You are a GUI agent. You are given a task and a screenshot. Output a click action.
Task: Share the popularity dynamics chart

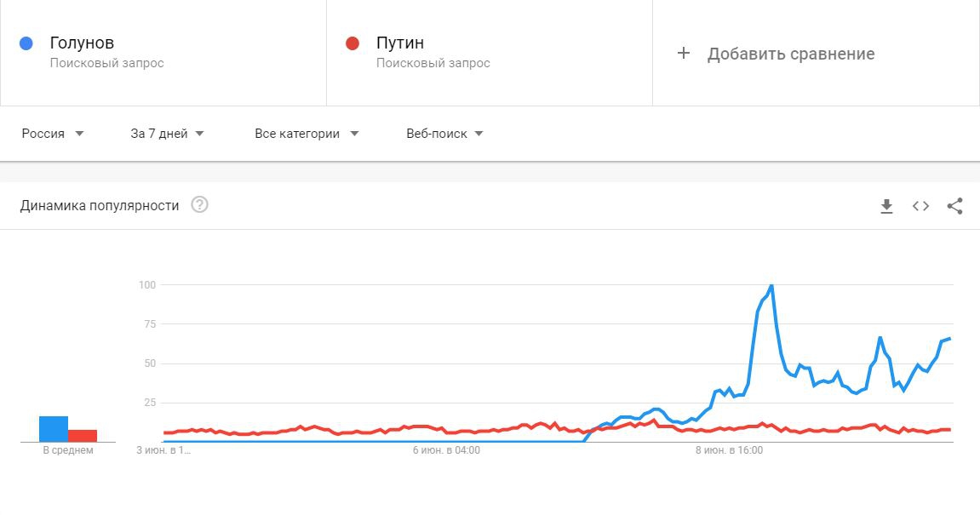(x=954, y=206)
